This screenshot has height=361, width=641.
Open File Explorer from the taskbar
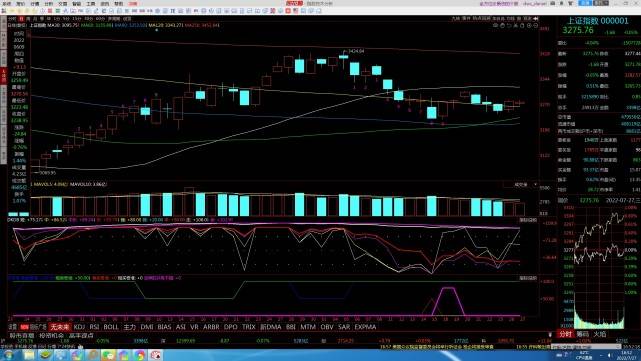(x=29, y=355)
